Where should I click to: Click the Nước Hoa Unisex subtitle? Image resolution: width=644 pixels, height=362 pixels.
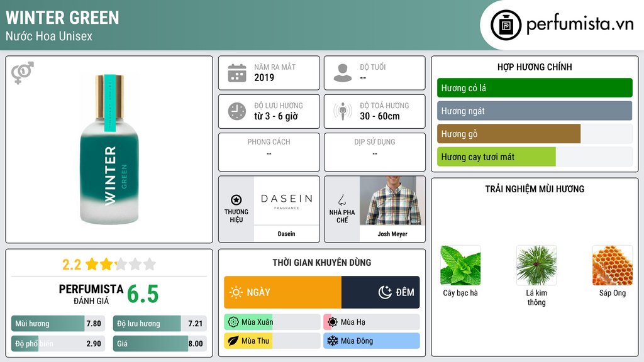49,36
